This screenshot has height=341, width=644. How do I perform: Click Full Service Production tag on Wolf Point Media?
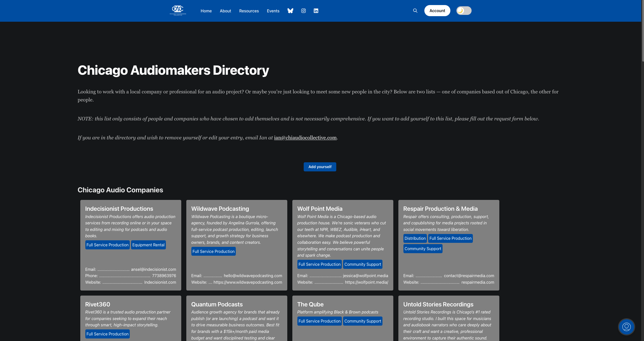click(320, 264)
